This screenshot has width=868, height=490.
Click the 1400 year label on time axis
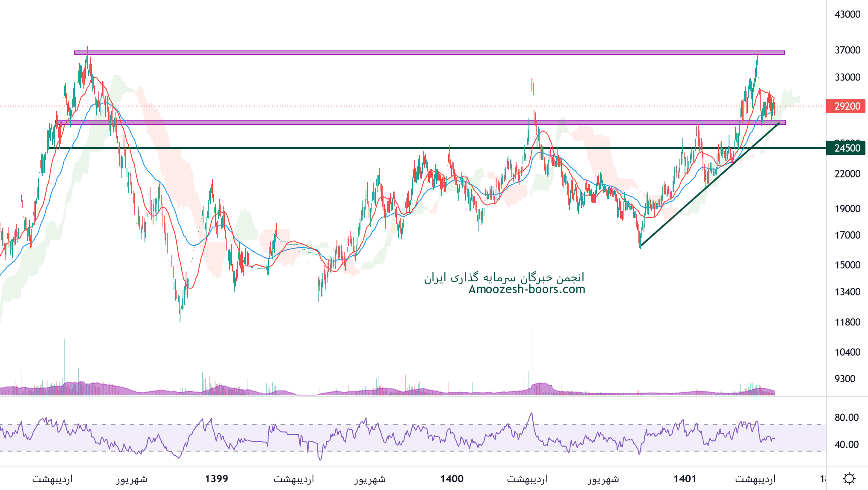452,478
